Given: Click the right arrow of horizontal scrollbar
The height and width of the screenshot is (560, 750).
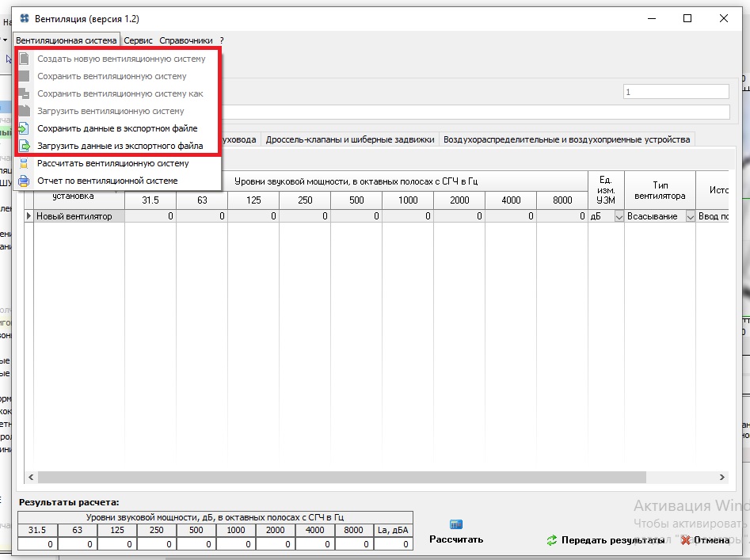Looking at the screenshot, I should click(721, 478).
